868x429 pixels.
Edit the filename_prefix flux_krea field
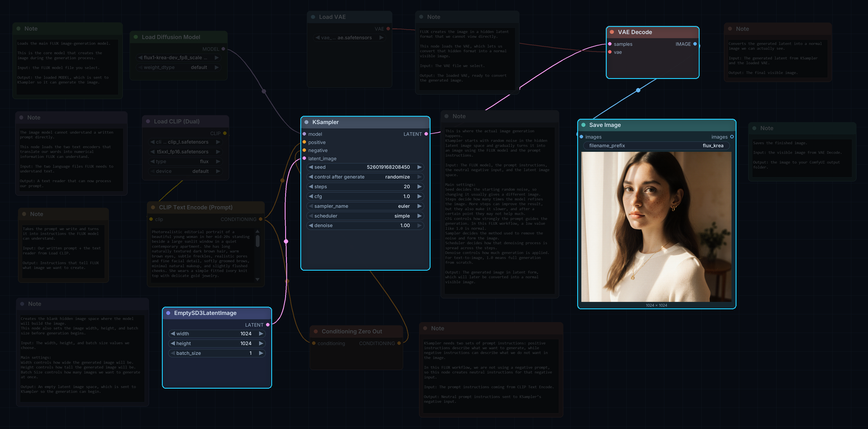tap(656, 146)
